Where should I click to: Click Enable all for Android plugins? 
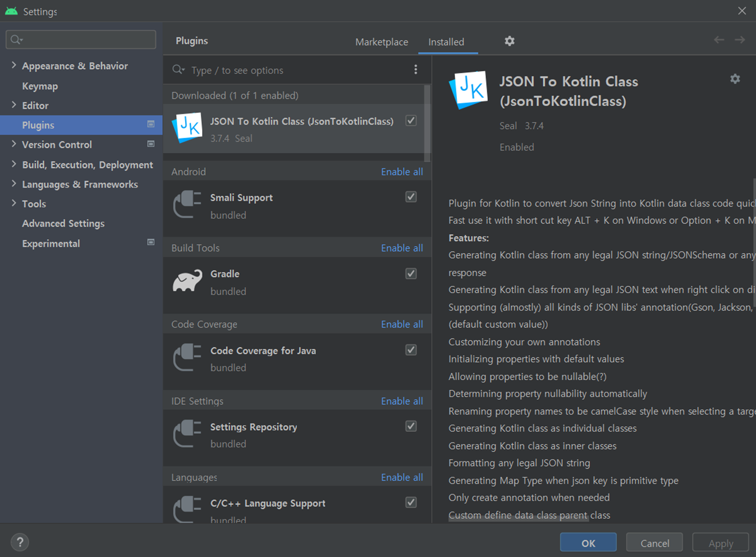click(x=402, y=172)
